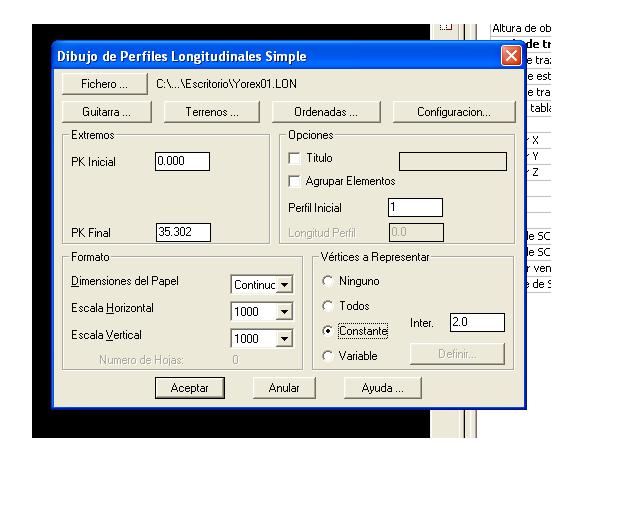Select the Ninguno radio option
Screen dimensions: 640x512
(x=327, y=281)
